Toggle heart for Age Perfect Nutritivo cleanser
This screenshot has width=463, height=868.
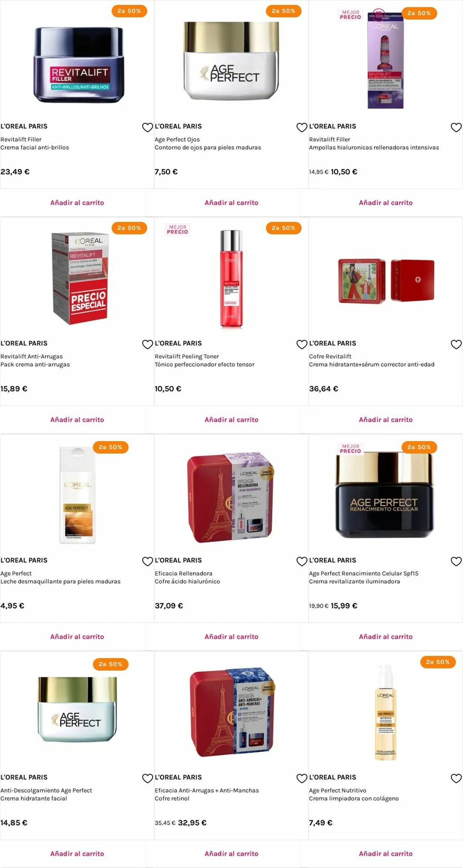pos(456,778)
